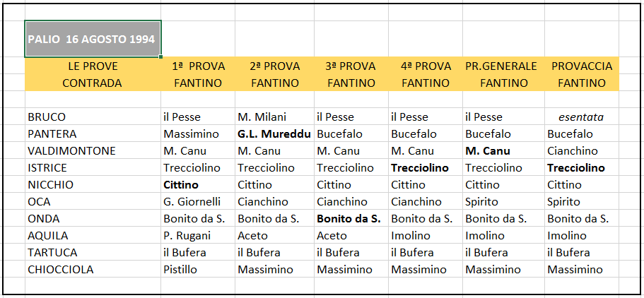Viewport: 644px width, 298px height.
Task: Click the G. Giornelli cell
Action: 198,201
